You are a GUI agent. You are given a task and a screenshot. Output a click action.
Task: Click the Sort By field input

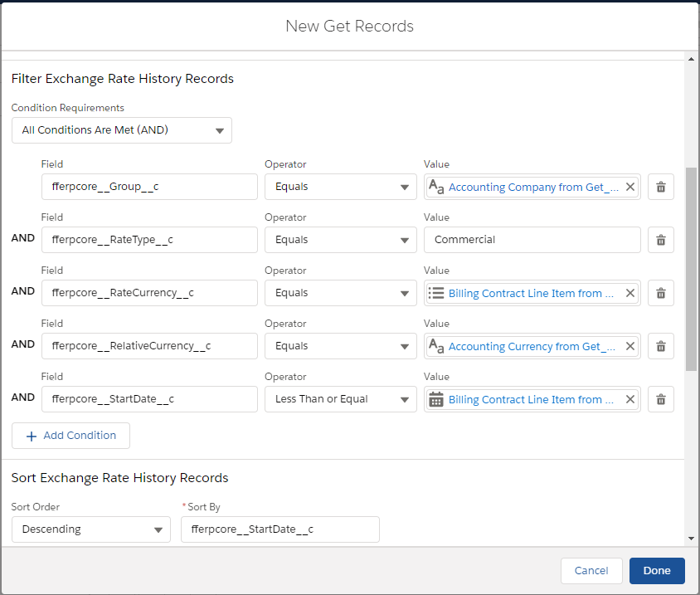[x=280, y=529]
